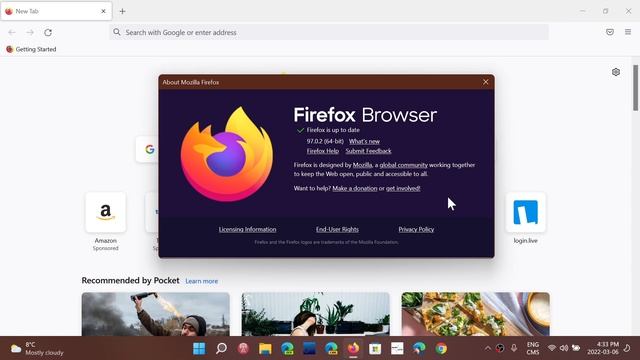The height and width of the screenshot is (360, 640).
Task: Open a new tab with plus button
Action: pos(122,11)
